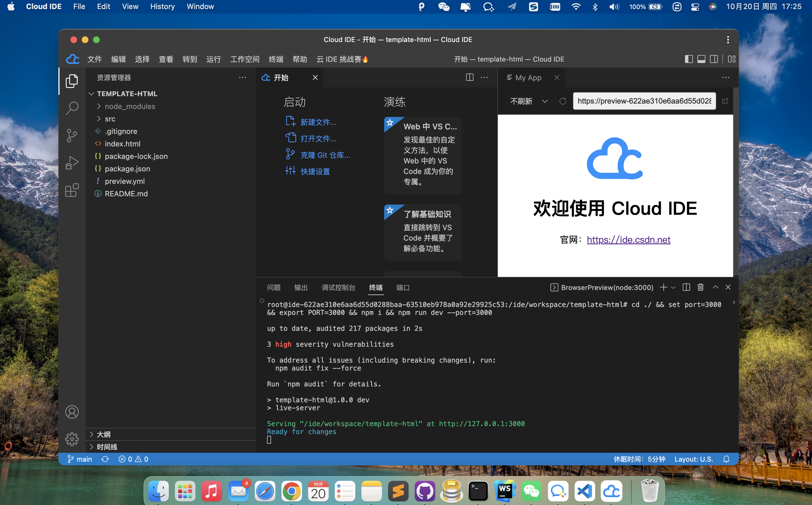Open https://ide.csdn.net link in preview
Image resolution: width=812 pixels, height=505 pixels.
click(629, 239)
